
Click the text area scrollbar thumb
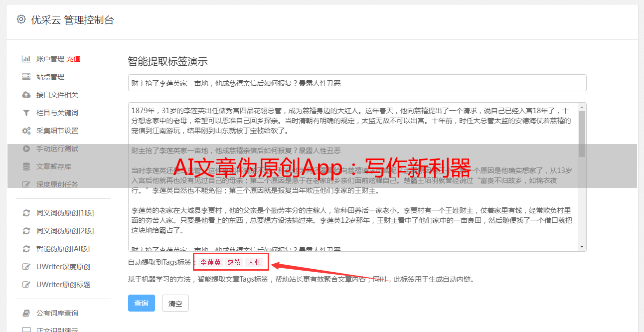pos(582,134)
